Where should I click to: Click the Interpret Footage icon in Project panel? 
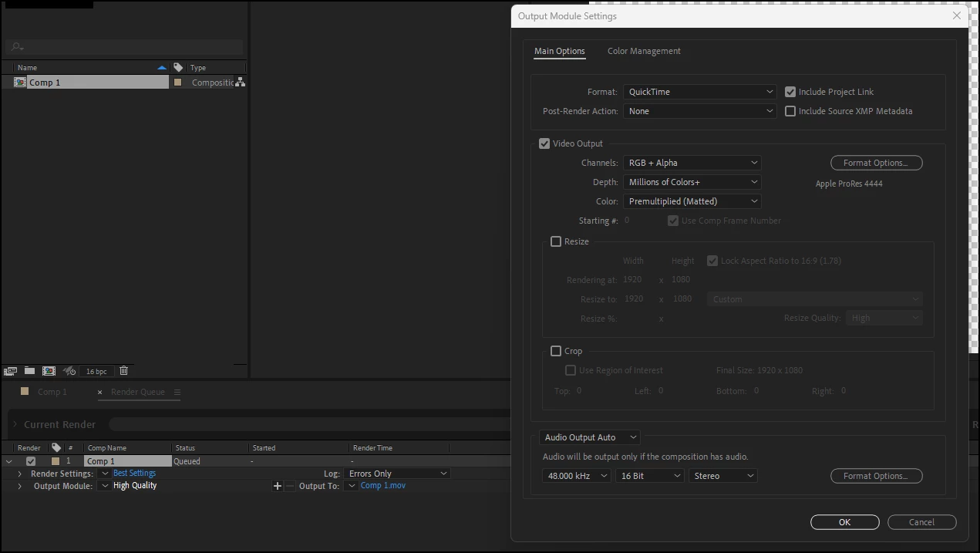click(x=11, y=371)
